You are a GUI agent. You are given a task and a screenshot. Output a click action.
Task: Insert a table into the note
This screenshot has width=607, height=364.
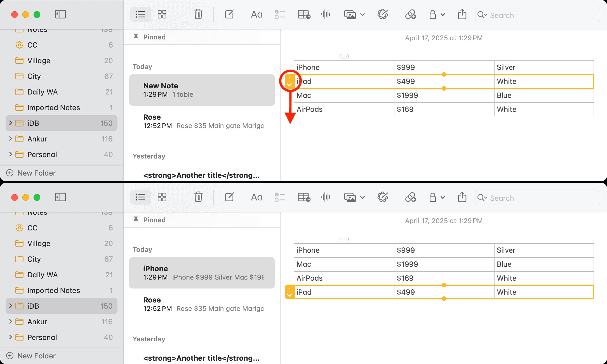coord(303,14)
